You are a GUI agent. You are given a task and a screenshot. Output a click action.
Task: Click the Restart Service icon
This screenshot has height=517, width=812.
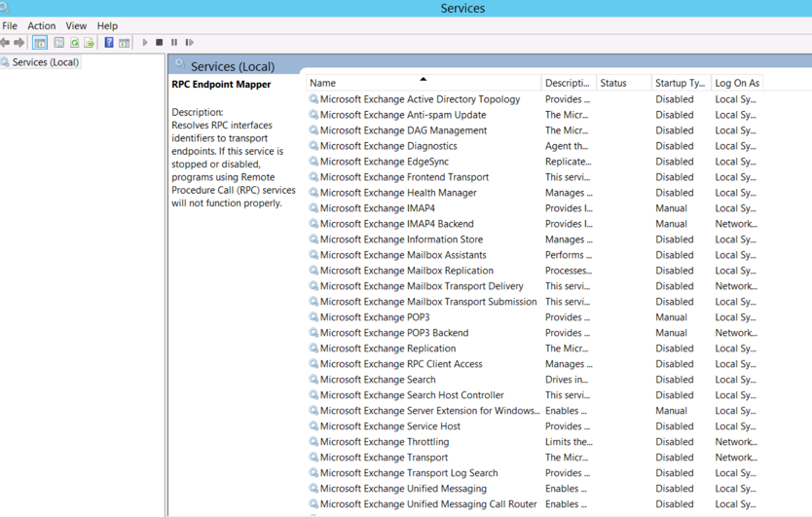(190, 43)
